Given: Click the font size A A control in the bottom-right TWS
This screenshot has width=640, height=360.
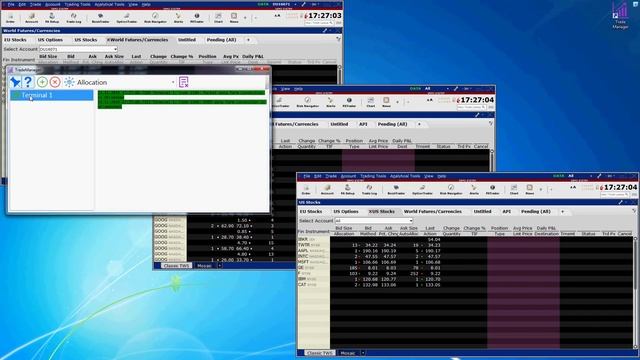Looking at the screenshot, I should click(x=573, y=187).
